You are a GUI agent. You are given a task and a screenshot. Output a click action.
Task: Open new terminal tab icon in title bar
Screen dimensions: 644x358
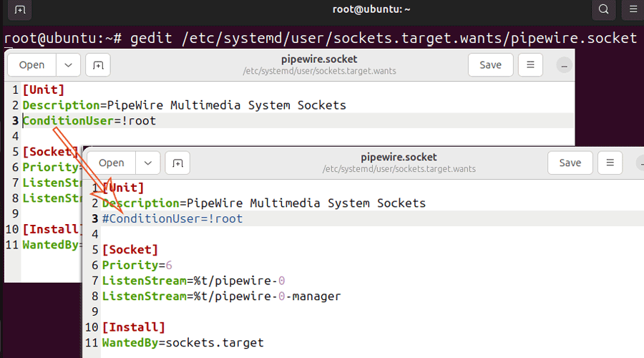pos(20,9)
